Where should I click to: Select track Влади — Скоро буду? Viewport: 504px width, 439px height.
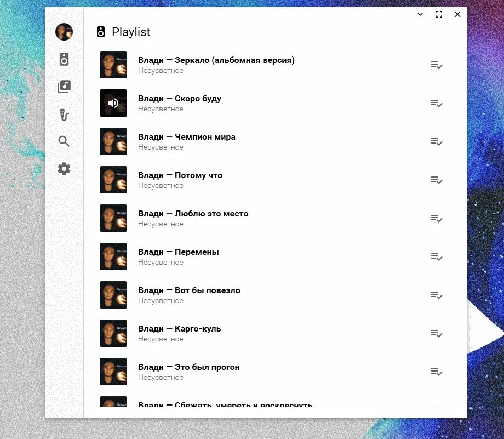tap(179, 99)
